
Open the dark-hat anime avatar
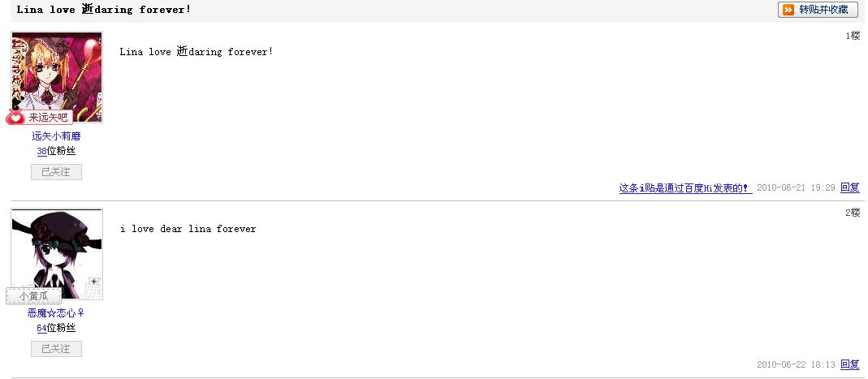(x=57, y=254)
